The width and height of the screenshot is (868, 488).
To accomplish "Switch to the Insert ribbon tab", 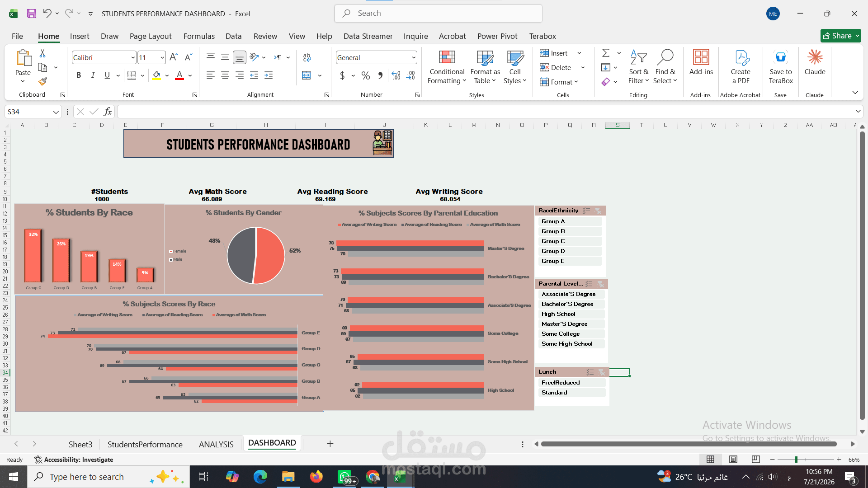I will [x=80, y=36].
